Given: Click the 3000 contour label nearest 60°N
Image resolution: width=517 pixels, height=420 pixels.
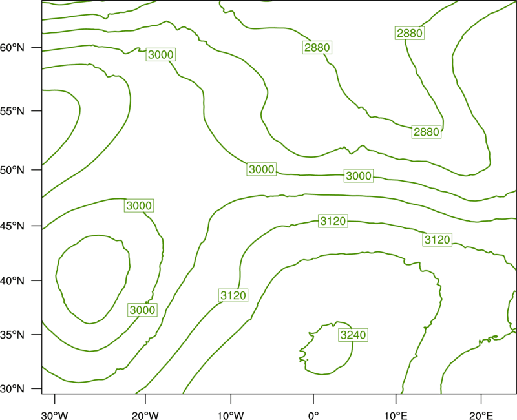Looking at the screenshot, I should click(160, 54).
